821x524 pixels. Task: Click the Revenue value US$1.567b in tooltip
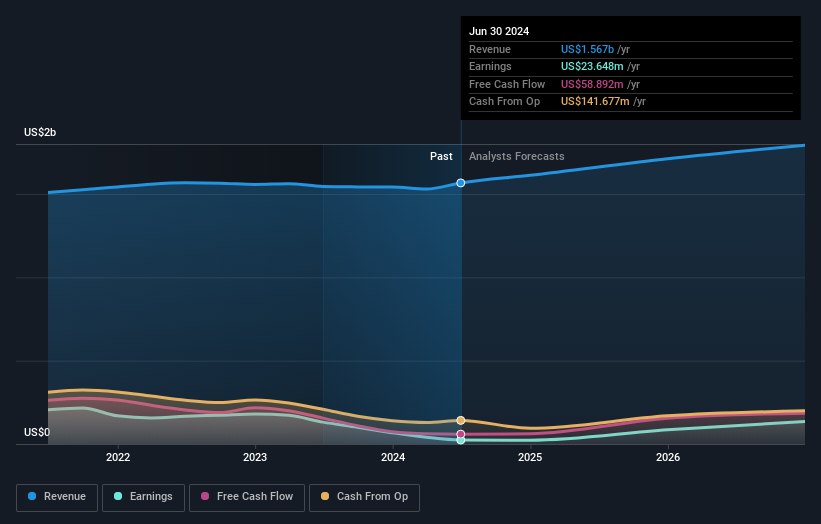point(587,49)
